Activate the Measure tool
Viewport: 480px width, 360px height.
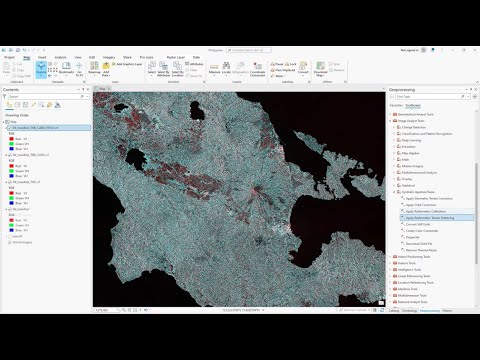[x=214, y=68]
